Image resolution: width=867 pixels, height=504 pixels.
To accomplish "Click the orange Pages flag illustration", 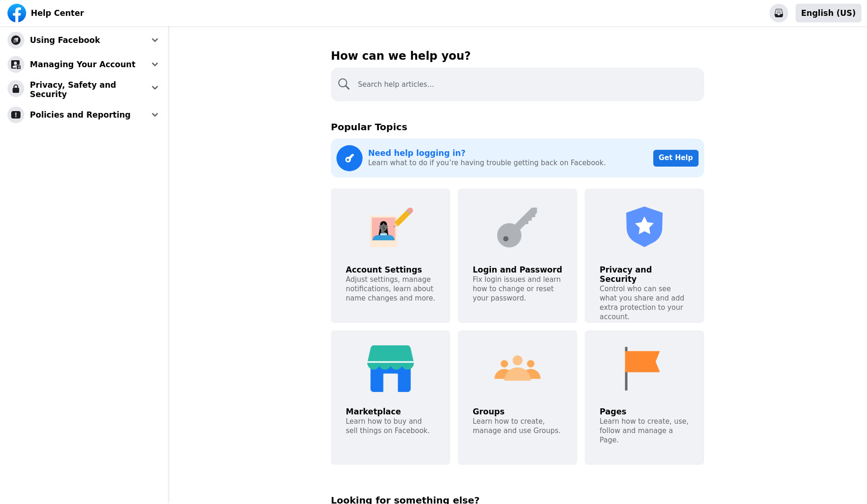I will (642, 369).
